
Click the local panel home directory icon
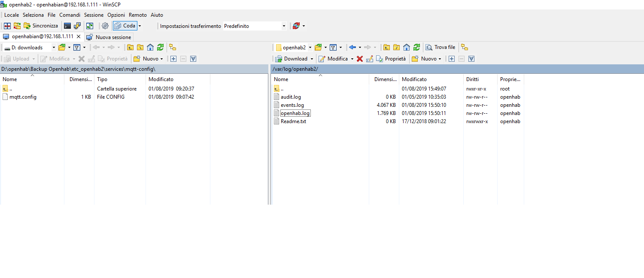(x=150, y=47)
